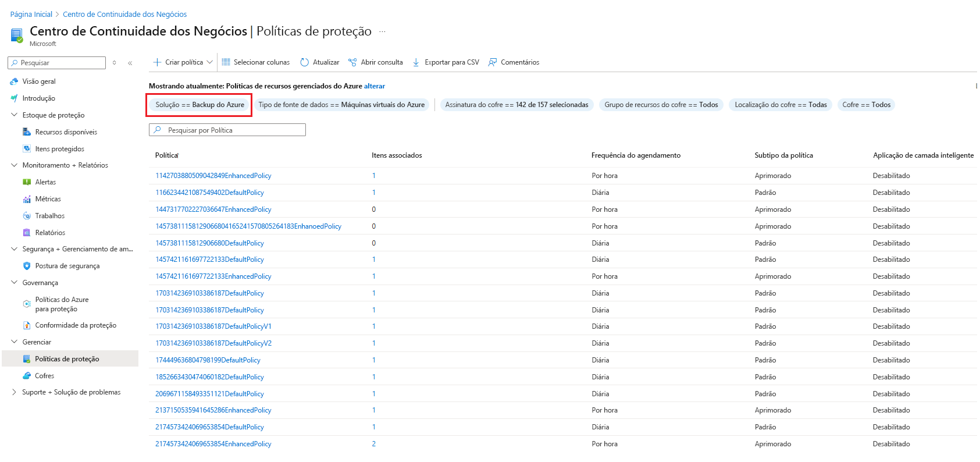
Task: Click the alterar link
Action: [x=375, y=86]
